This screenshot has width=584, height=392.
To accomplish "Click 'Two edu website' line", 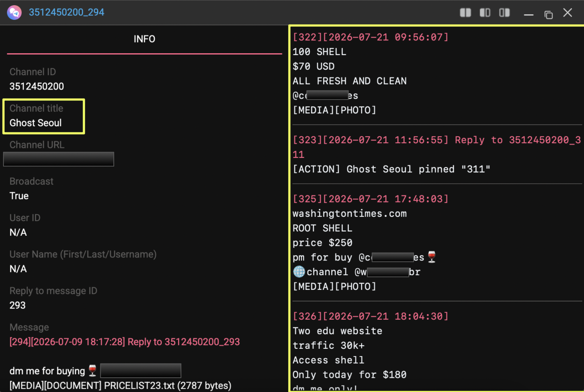I will pyautogui.click(x=337, y=331).
